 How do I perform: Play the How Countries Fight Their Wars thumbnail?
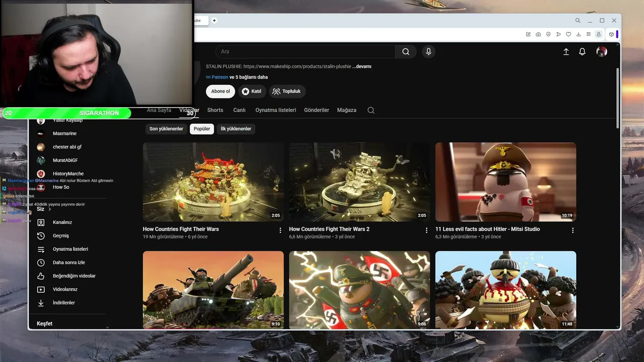click(213, 182)
